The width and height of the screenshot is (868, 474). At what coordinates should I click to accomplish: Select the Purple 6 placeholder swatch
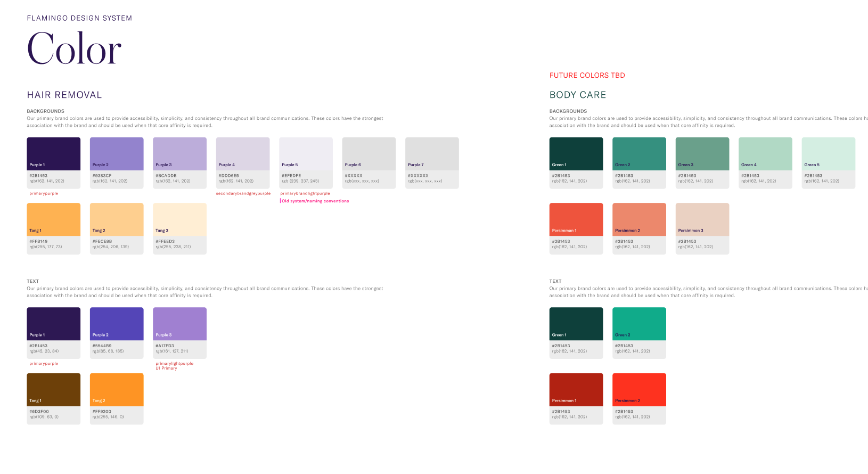(369, 163)
